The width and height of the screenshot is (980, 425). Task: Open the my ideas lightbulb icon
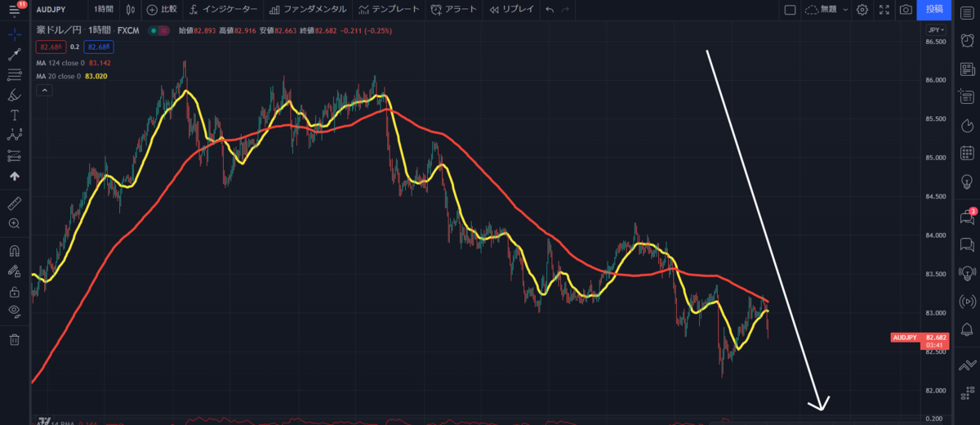pyautogui.click(x=967, y=180)
